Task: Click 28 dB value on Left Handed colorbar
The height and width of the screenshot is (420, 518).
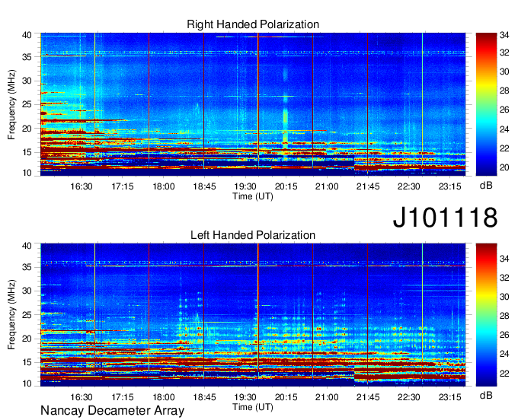Action: [x=504, y=317]
